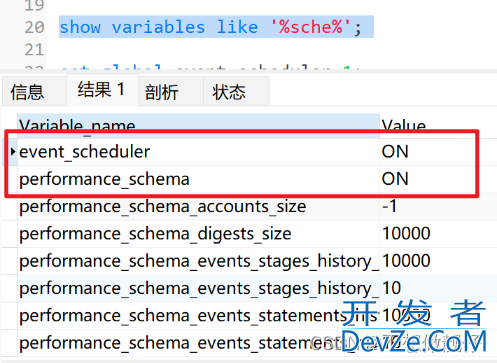Click the row indicator arrow beside event_scheduler

click(x=13, y=152)
